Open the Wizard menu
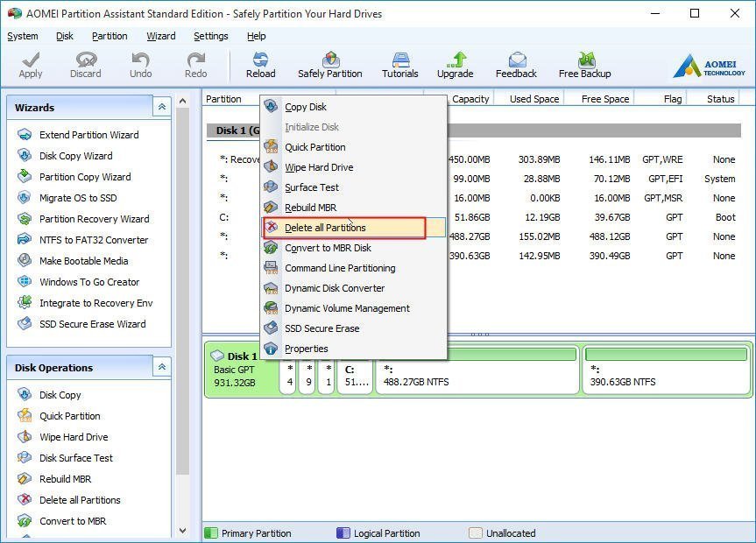The image size is (756, 543). [x=161, y=36]
